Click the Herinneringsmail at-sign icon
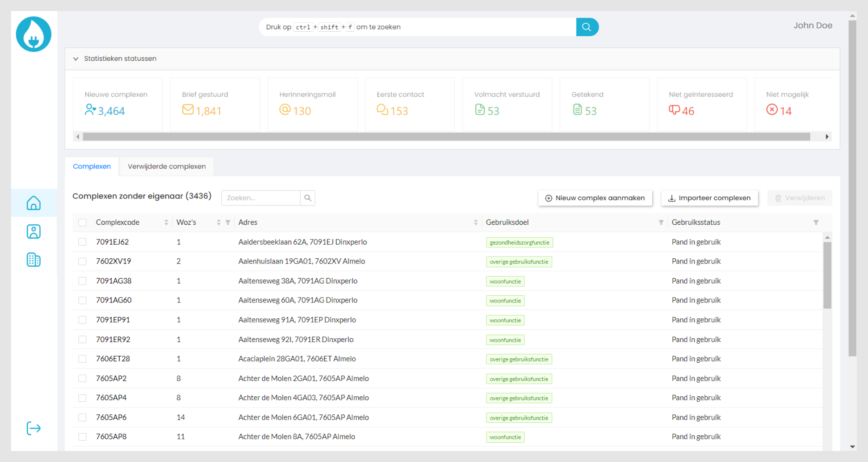Viewport: 868px width, 462px height. [x=285, y=109]
